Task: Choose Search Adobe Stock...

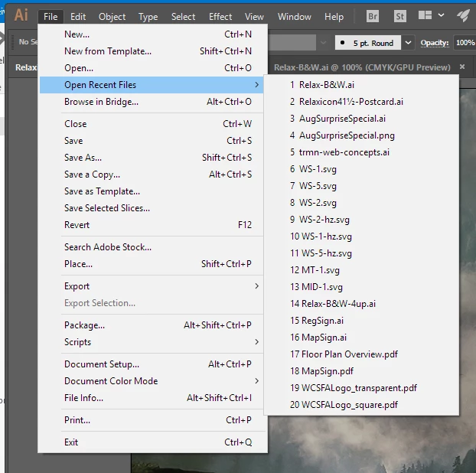Action: coord(152,247)
